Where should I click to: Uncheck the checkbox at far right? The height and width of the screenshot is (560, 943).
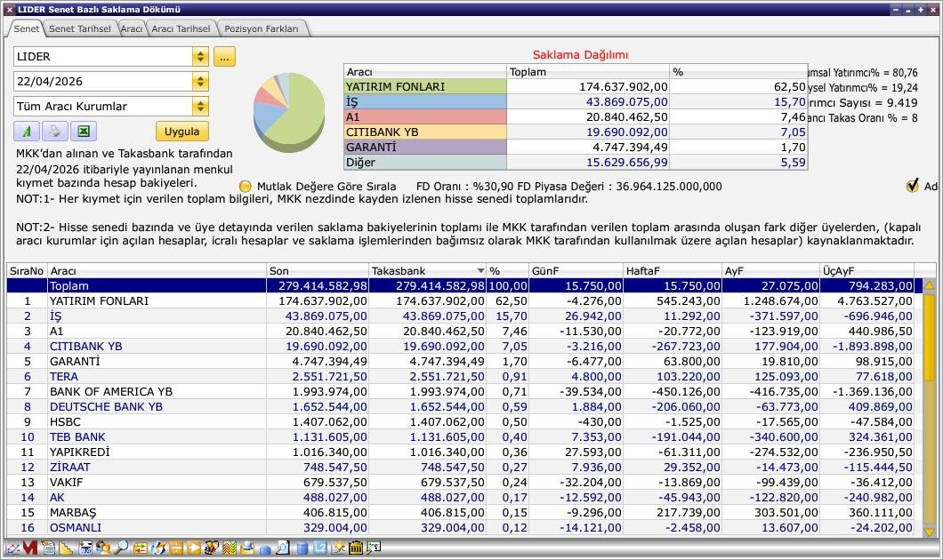point(912,186)
